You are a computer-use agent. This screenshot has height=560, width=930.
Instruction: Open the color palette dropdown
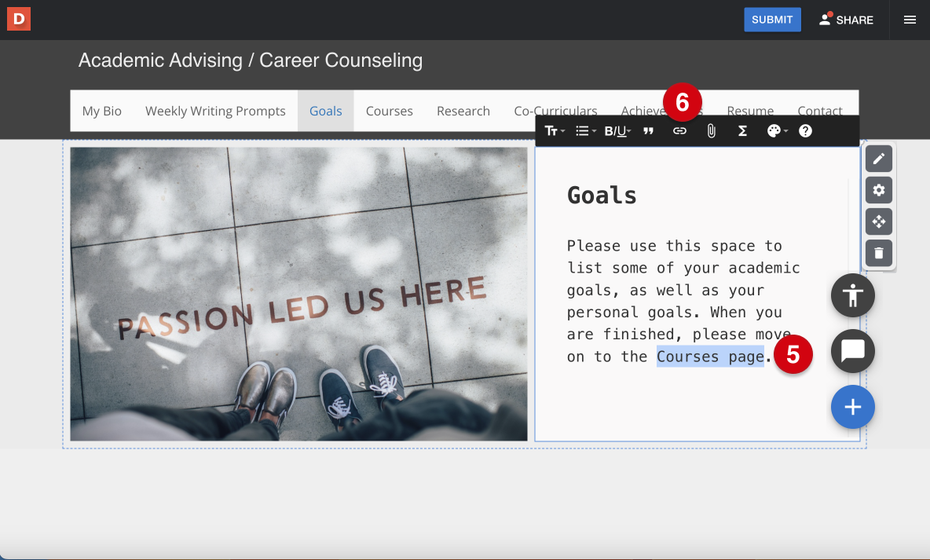click(x=777, y=131)
